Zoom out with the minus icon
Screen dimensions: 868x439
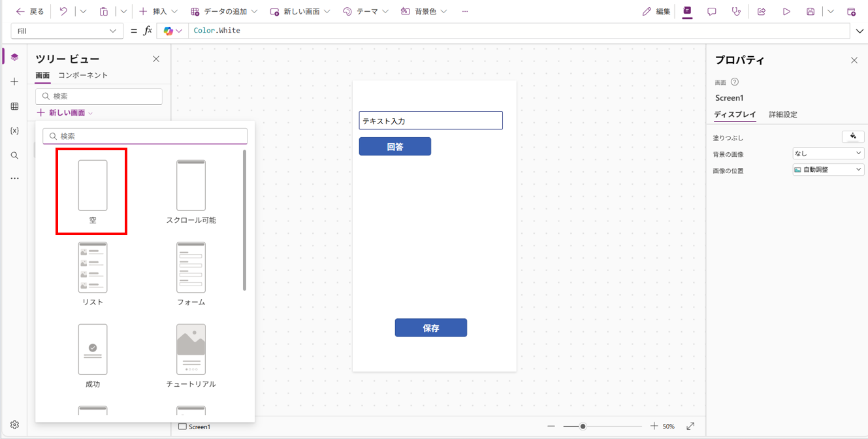click(x=551, y=426)
